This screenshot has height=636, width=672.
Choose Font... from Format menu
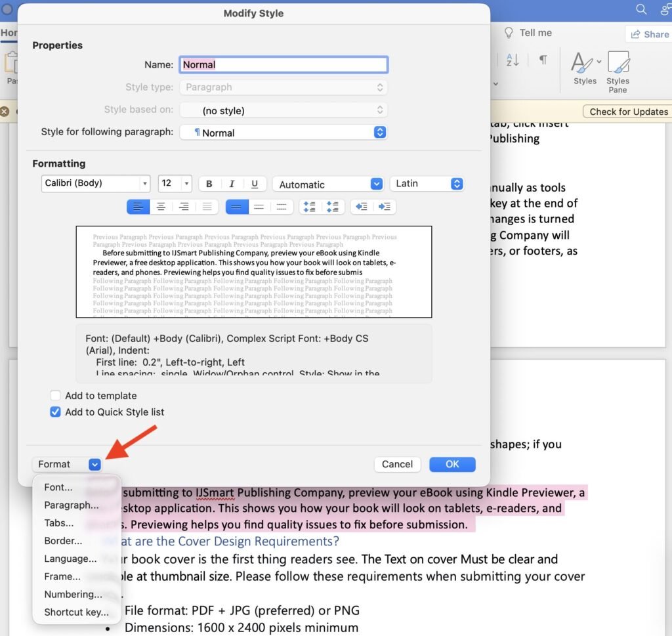(x=58, y=487)
